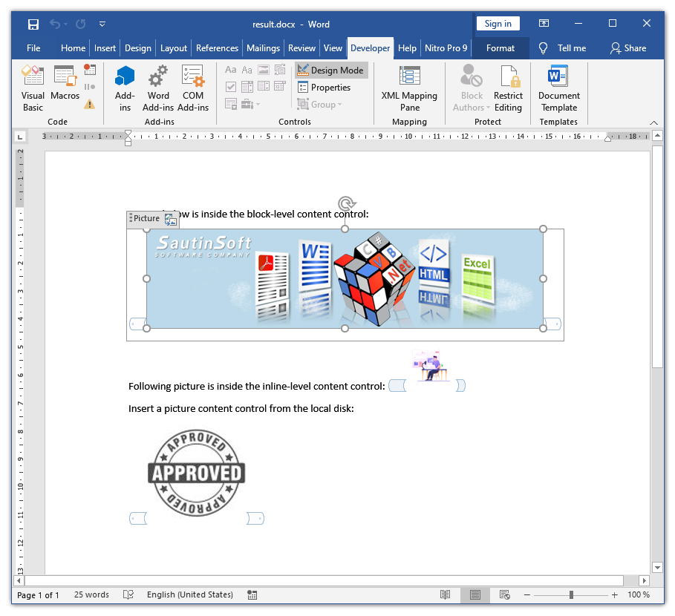The image size is (675, 616).
Task: Switch to Web Layout view
Action: pyautogui.click(x=505, y=594)
